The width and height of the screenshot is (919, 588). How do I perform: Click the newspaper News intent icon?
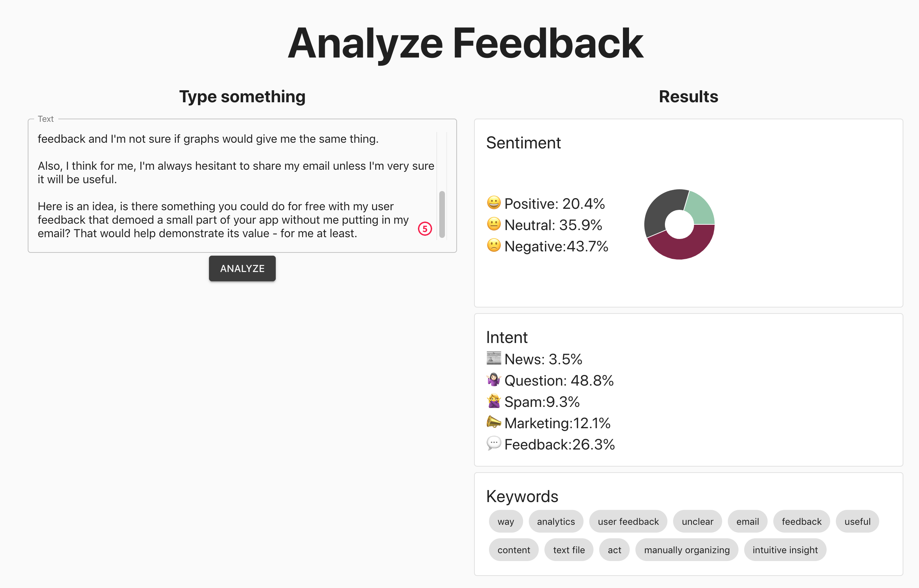pos(493,358)
